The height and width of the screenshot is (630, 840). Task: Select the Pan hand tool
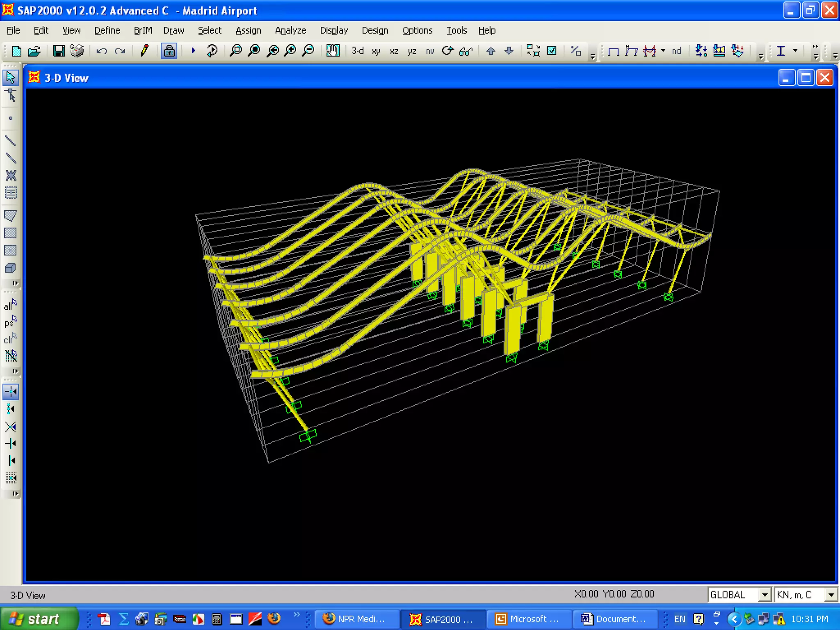[333, 51]
